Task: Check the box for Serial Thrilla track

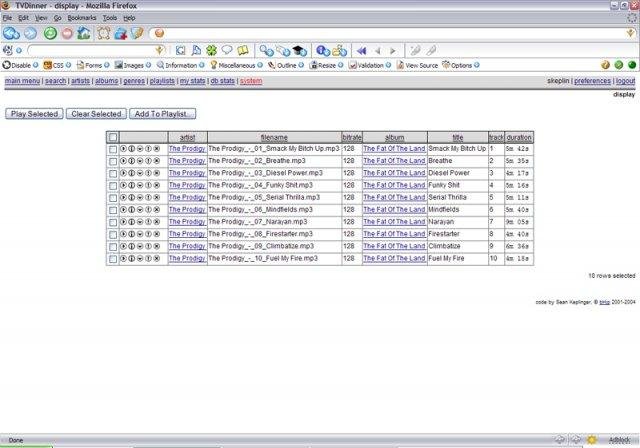Action: click(x=113, y=198)
